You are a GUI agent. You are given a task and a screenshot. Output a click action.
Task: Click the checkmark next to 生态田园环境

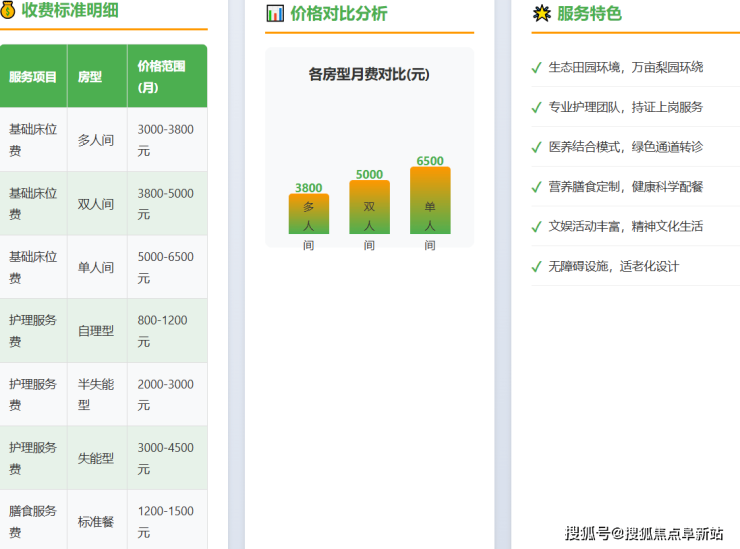tap(537, 68)
